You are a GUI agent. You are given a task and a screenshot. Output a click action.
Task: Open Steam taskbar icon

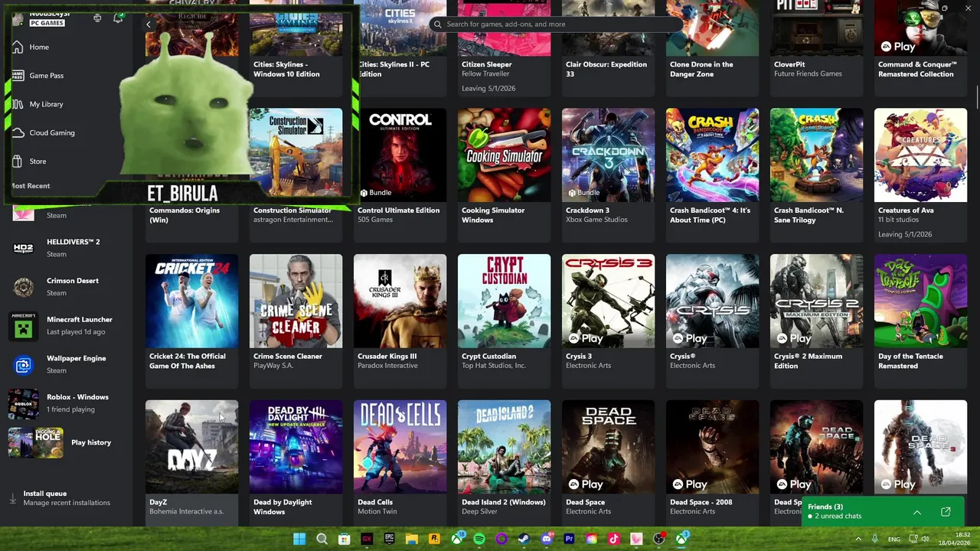click(x=524, y=540)
